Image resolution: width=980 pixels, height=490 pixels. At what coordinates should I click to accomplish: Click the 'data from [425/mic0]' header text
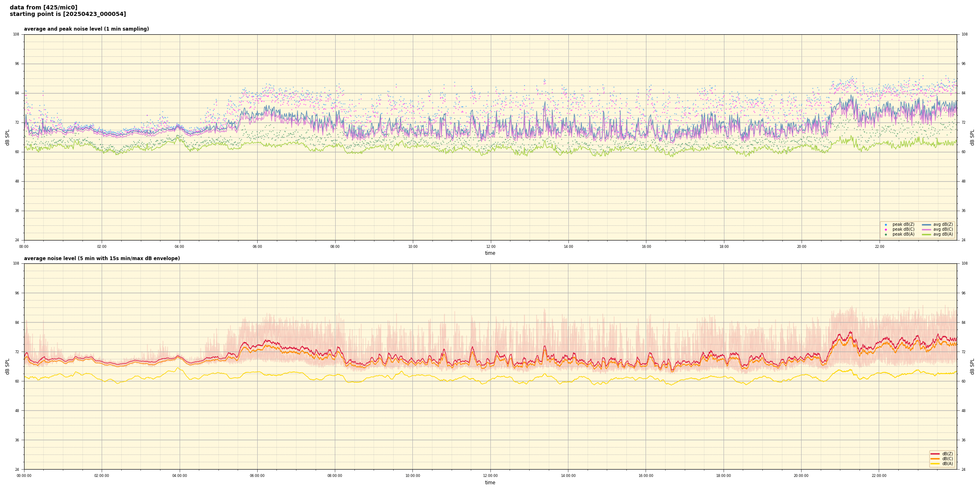(43, 7)
